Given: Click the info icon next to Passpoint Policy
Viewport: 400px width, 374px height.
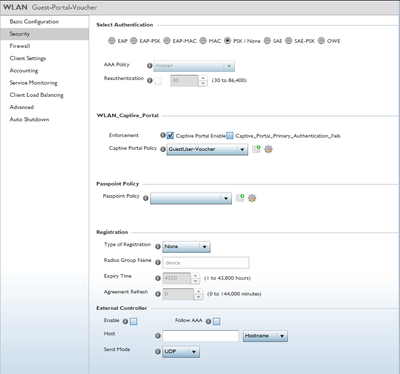Looking at the screenshot, I should click(146, 198).
